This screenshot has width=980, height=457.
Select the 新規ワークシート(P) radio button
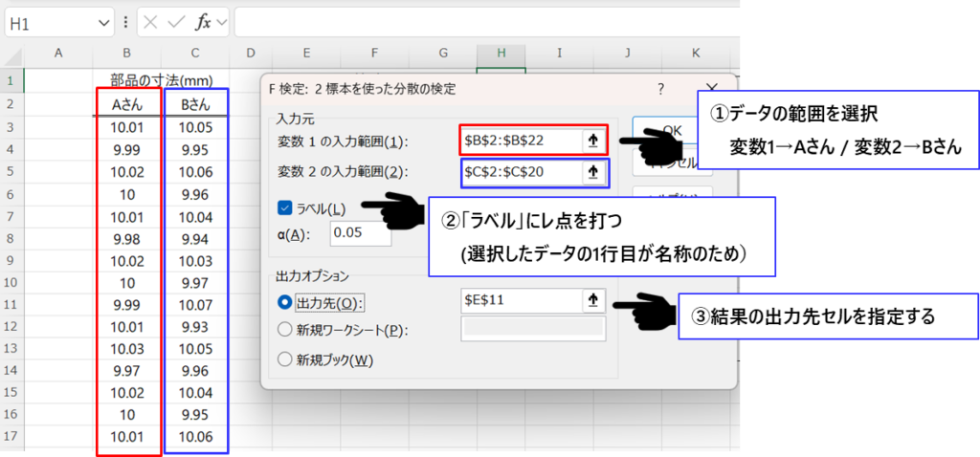(x=283, y=330)
